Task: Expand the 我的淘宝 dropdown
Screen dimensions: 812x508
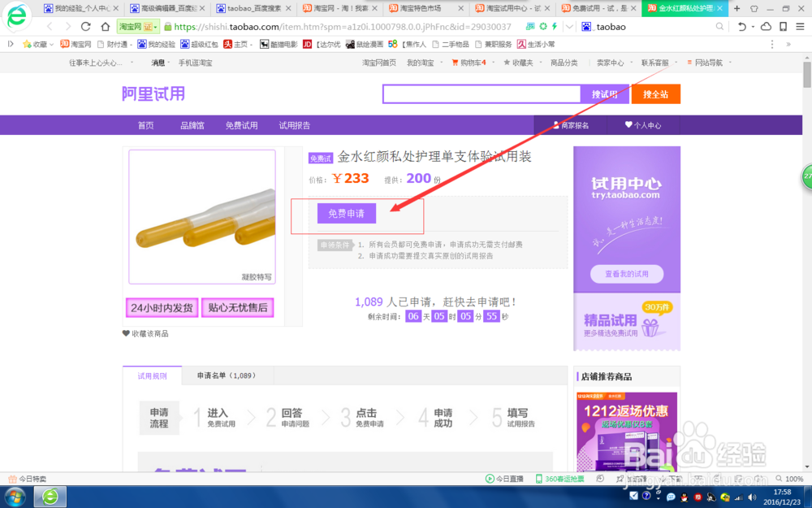Action: 441,63
